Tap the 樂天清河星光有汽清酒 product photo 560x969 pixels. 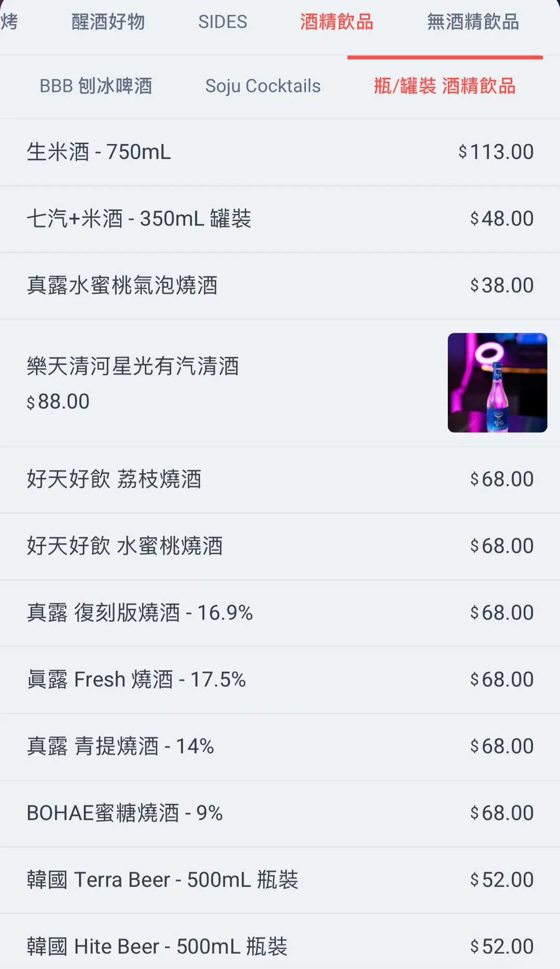(x=497, y=383)
